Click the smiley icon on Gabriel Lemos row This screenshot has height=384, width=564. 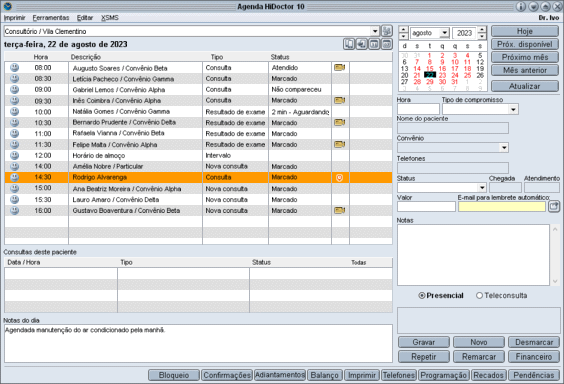click(x=14, y=90)
